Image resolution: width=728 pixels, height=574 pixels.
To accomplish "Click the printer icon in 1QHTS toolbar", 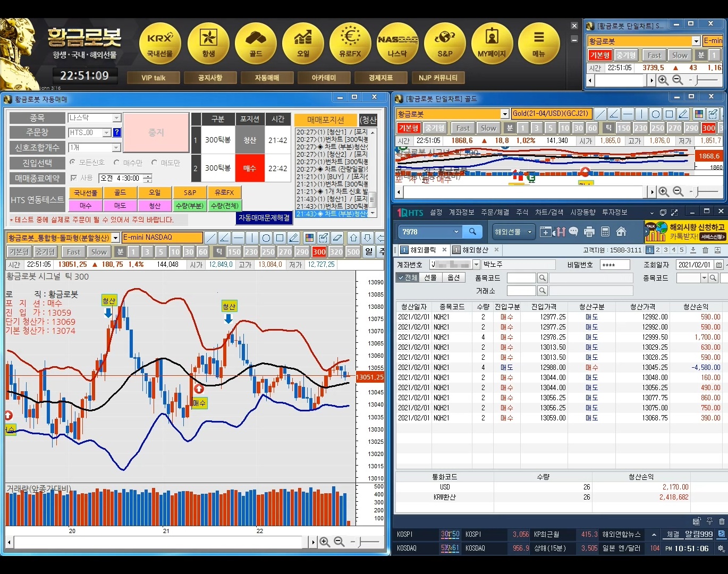I will point(589,232).
